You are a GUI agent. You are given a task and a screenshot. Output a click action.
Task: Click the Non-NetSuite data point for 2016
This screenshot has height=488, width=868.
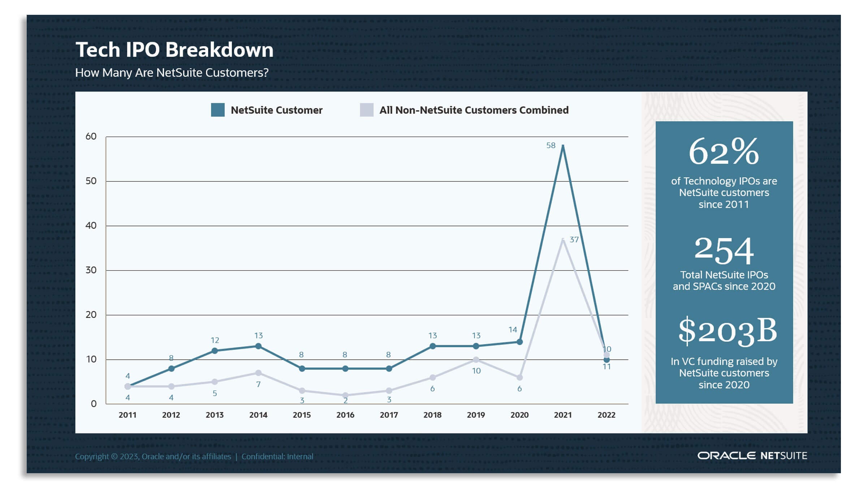coord(345,395)
